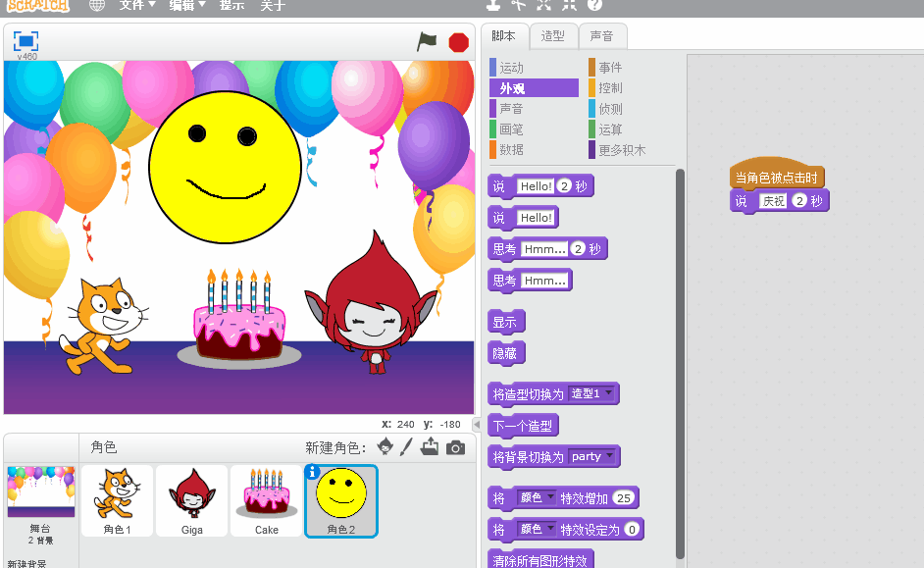
Task: Click the Hello! field in the timed 说 block
Action: click(x=536, y=186)
